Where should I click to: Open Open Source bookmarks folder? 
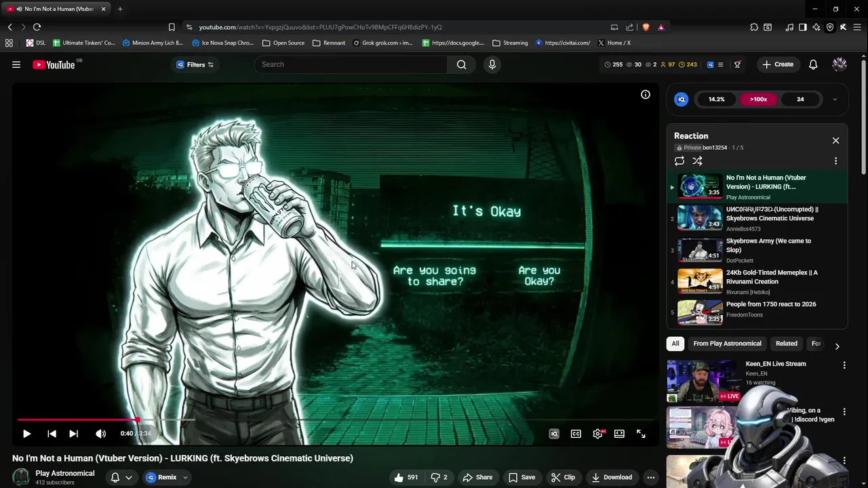(x=283, y=43)
